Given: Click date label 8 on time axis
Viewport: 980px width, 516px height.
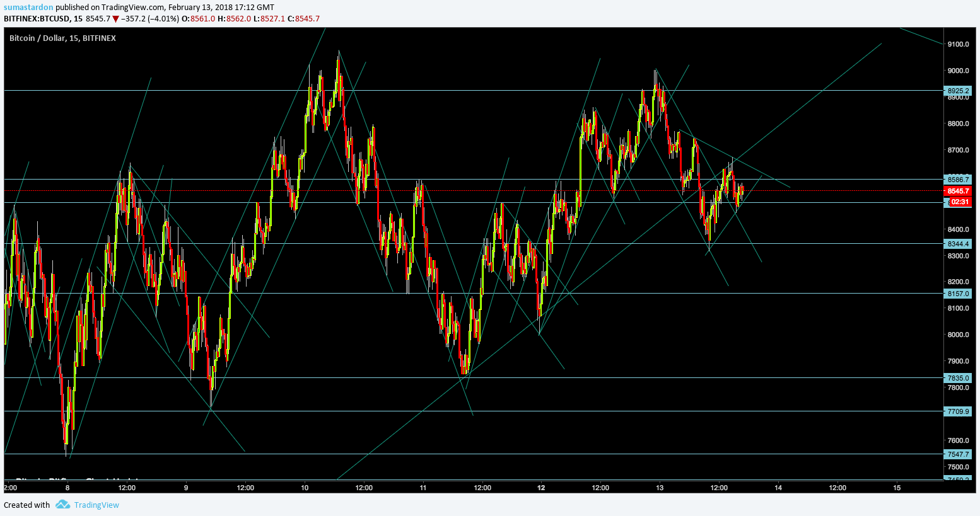Looking at the screenshot, I should tap(67, 488).
